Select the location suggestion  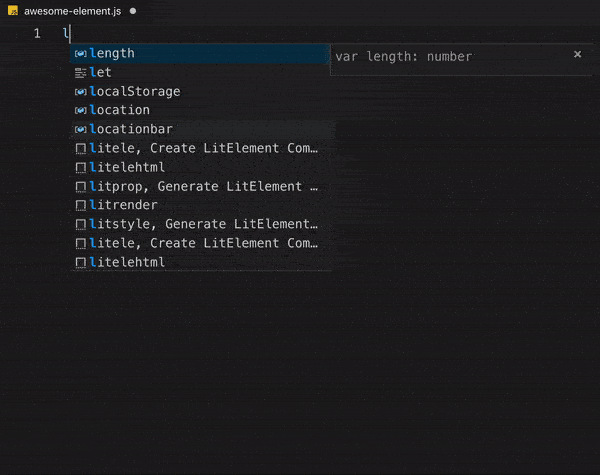point(120,110)
